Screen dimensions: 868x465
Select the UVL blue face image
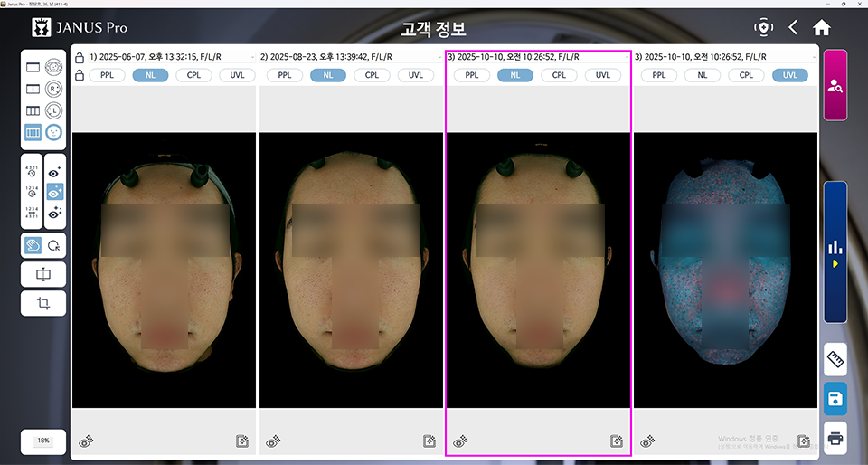click(725, 270)
